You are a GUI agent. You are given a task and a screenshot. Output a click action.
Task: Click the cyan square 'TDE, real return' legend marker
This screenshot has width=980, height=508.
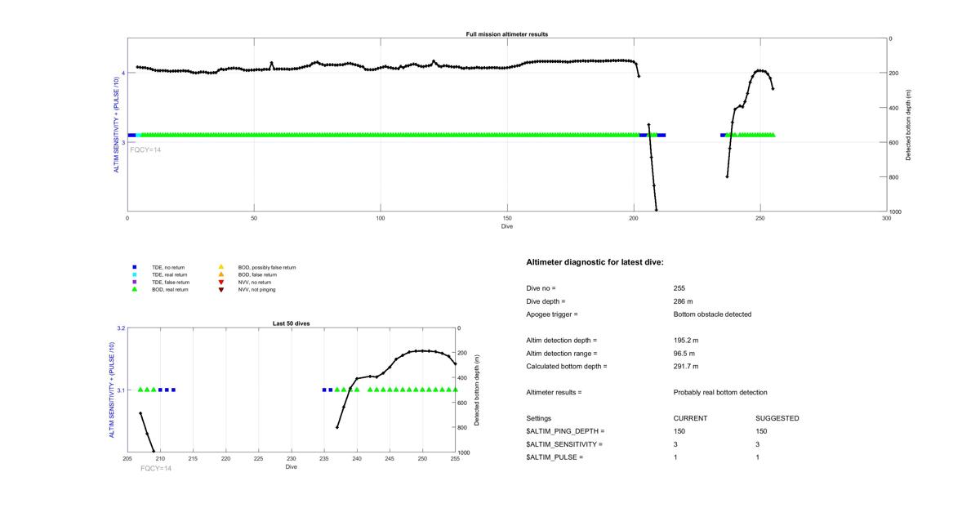click(x=135, y=274)
